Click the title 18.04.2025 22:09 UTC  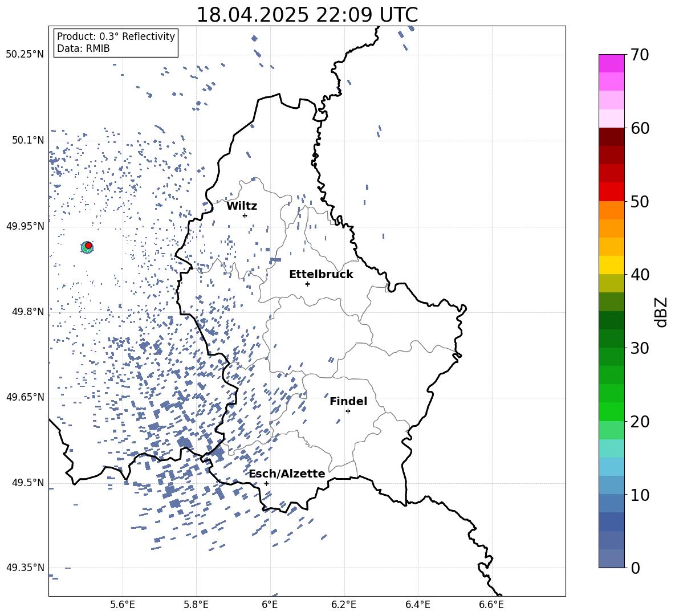click(307, 15)
